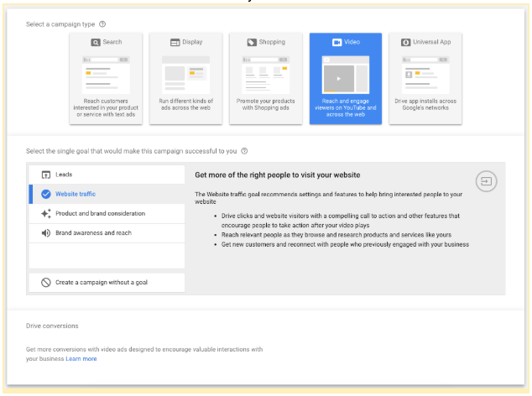The width and height of the screenshot is (532, 396).
Task: Click the Drive conversions subtype heading
Action: point(52,326)
